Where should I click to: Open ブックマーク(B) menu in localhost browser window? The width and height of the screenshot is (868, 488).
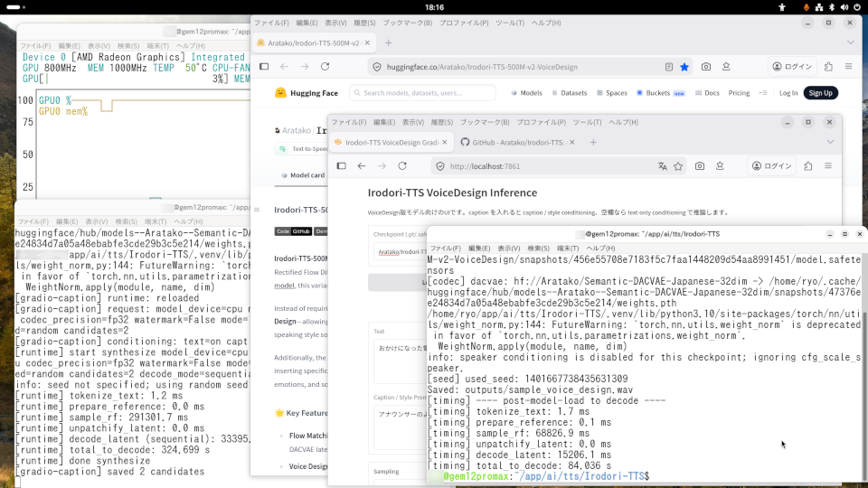tap(485, 122)
